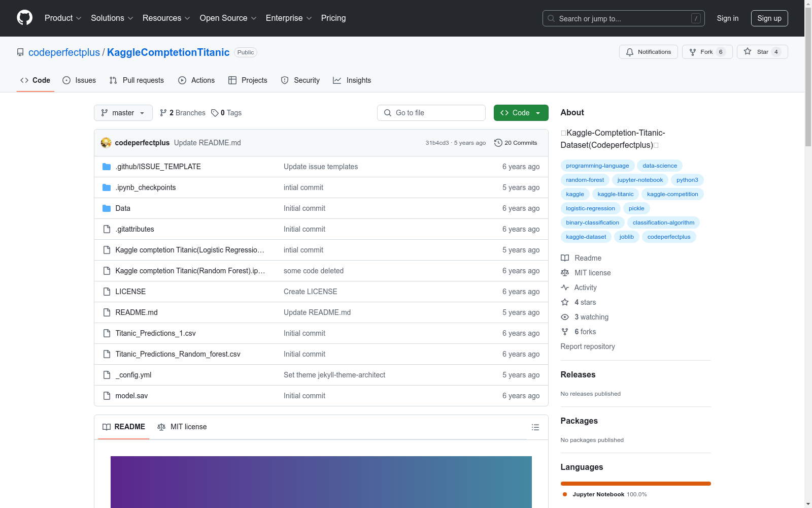Click the logistic-regression topic tag

(590, 208)
